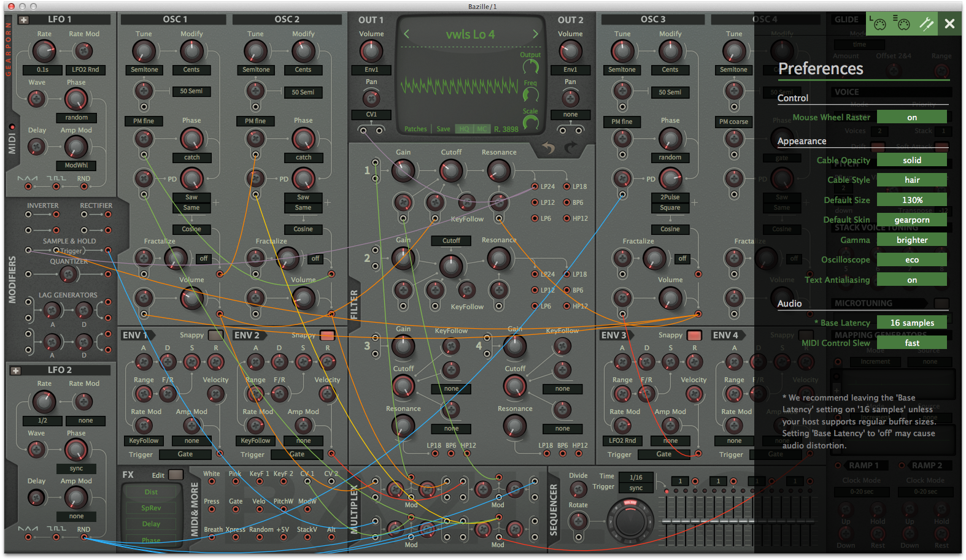This screenshot has width=966, height=560.
Task: Toggle the MC multicore button
Action: [x=482, y=129]
